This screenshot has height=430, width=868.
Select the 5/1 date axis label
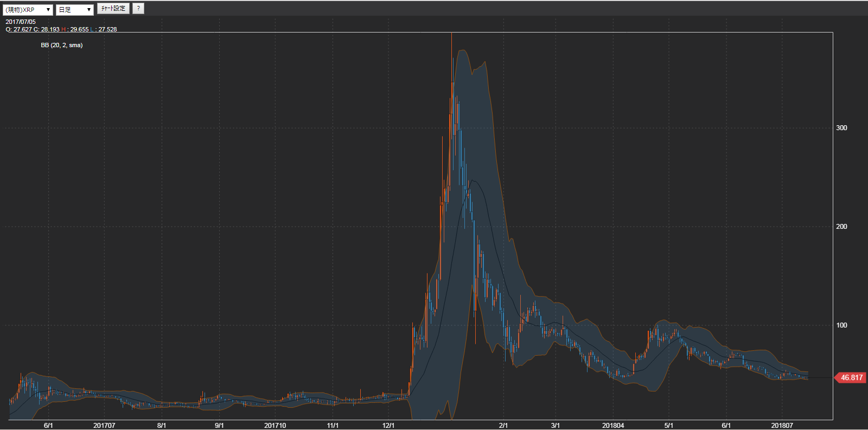tap(669, 425)
